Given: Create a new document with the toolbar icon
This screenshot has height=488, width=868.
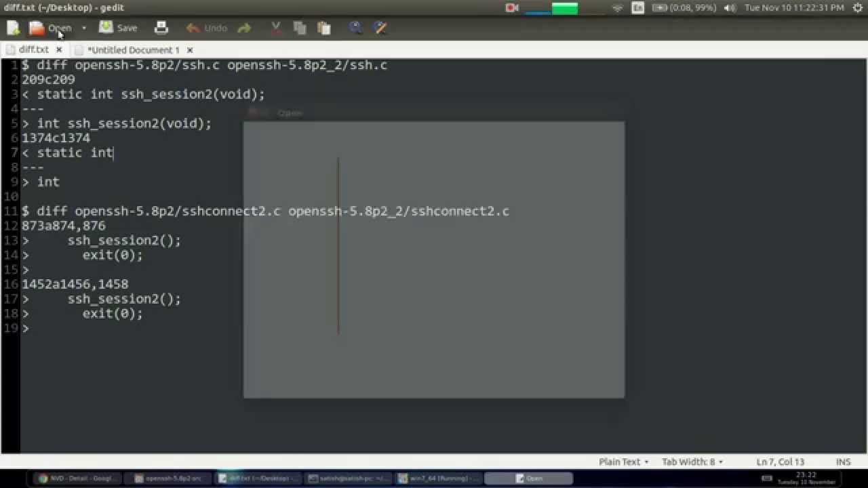Looking at the screenshot, I should tap(13, 28).
